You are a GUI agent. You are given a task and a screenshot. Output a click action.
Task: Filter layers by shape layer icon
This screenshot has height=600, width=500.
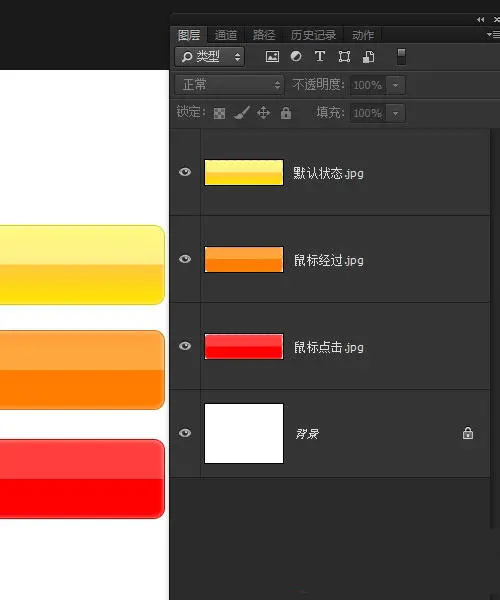[344, 57]
